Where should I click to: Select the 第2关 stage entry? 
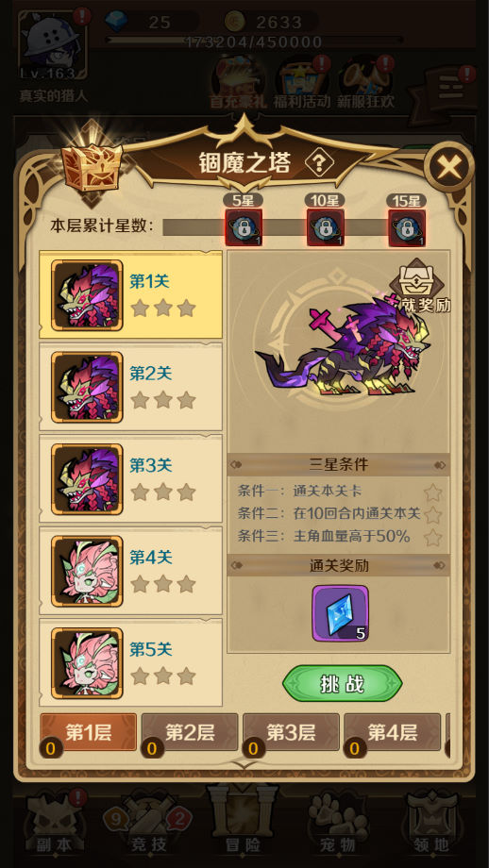130,387
